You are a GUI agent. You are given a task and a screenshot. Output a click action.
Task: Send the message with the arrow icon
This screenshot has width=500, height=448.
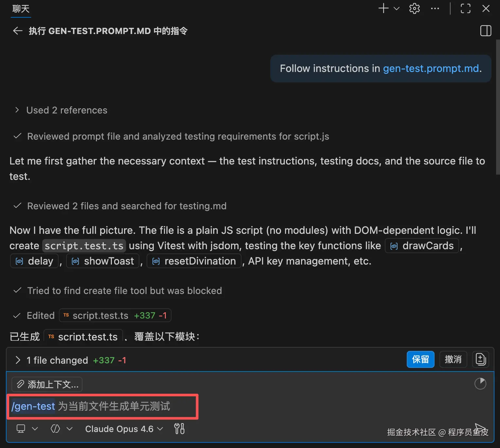(480, 428)
